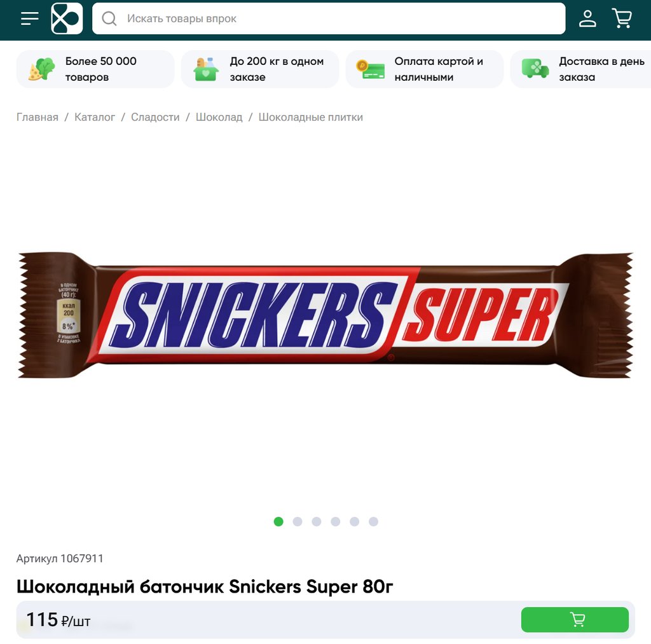Viewport: 651px width, 644px height.
Task: Focus the Искать товары впрок search field
Action: [x=329, y=18]
